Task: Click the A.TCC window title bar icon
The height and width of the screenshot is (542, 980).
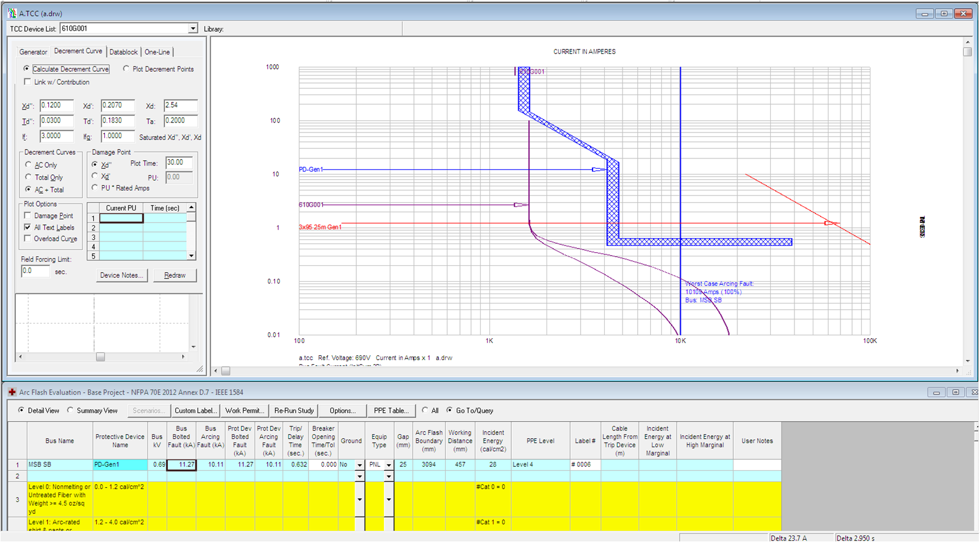Action: (x=12, y=13)
